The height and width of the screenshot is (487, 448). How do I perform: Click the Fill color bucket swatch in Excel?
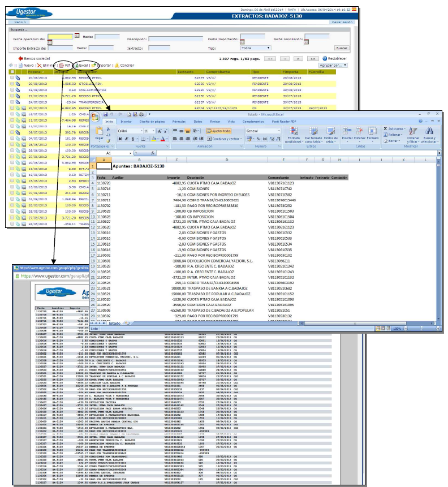[x=153, y=139]
